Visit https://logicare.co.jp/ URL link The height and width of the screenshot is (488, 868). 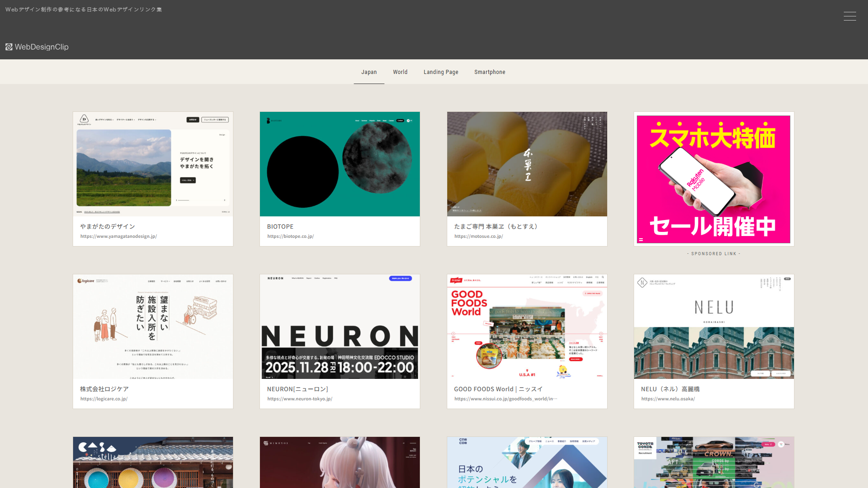click(x=104, y=399)
